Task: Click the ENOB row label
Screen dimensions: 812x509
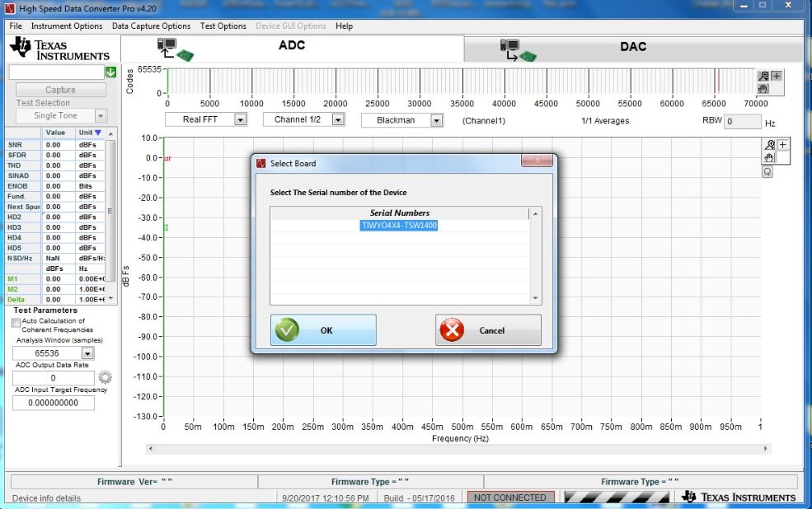Action: [17, 186]
